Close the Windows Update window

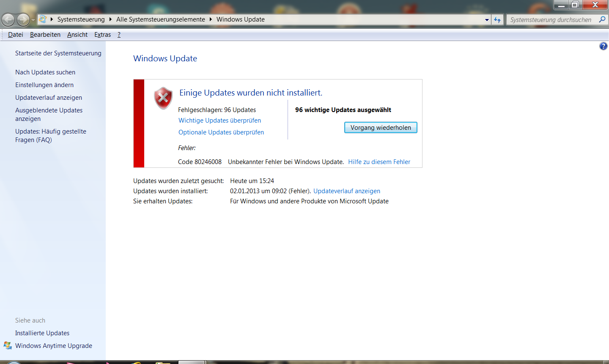point(595,5)
